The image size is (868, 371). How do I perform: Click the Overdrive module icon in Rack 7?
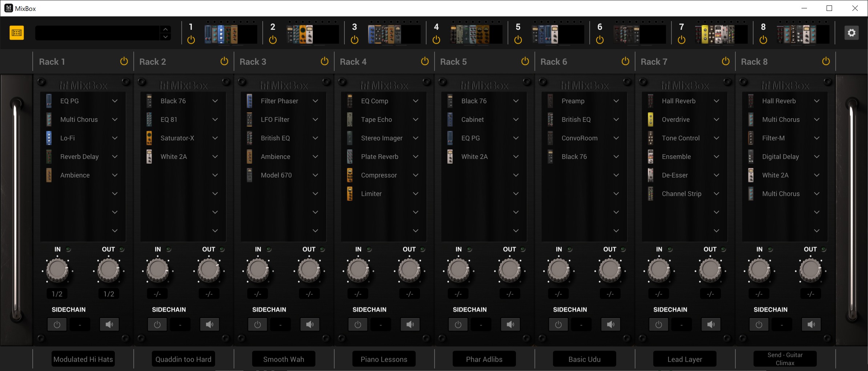point(650,119)
